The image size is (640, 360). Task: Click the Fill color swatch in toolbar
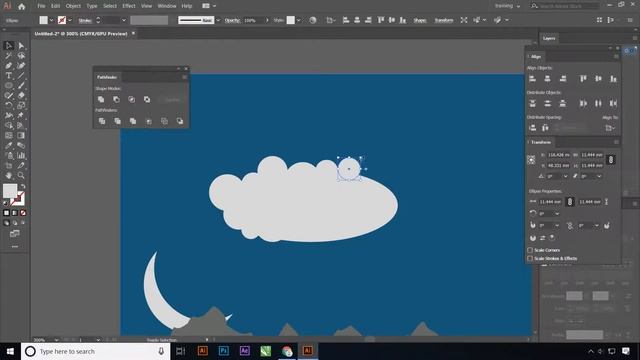[10, 191]
